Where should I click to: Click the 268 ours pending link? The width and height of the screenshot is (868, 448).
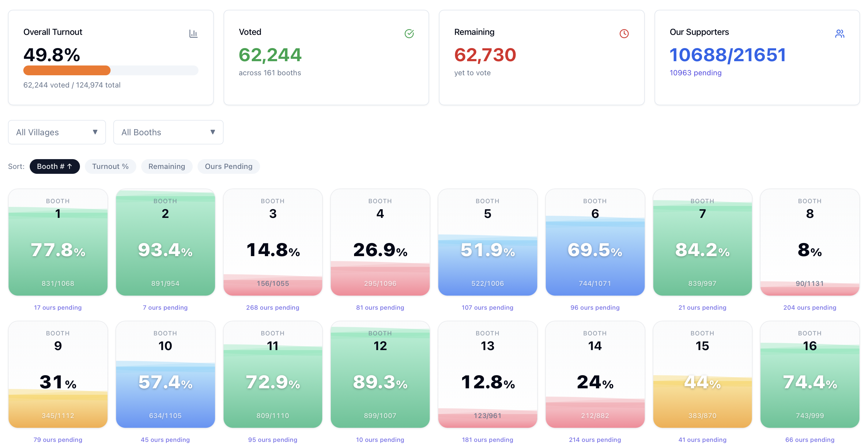272,307
